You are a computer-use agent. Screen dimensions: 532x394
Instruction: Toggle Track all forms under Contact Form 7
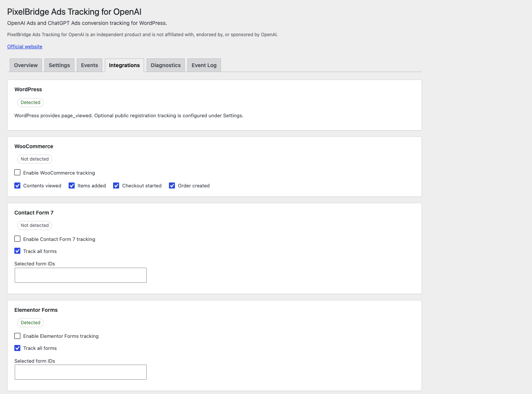coord(17,251)
